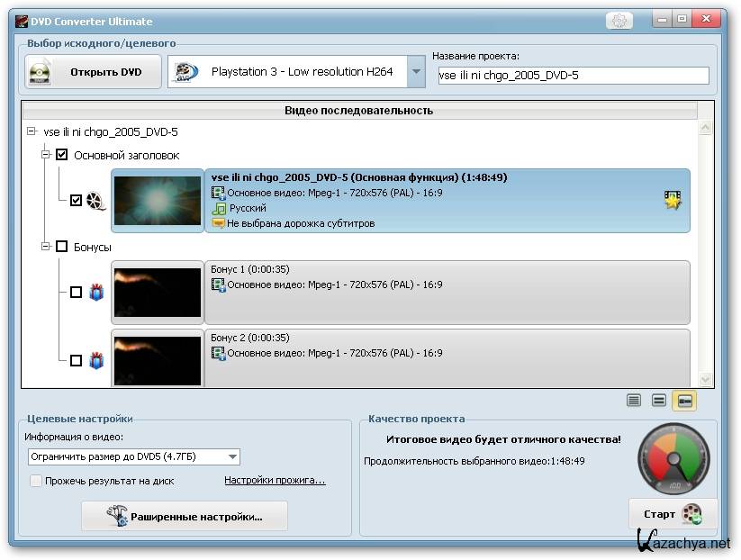Viewport: 741px width, 560px height.
Task: Collapse the vse ili ni chgo root node
Action: tap(32, 131)
